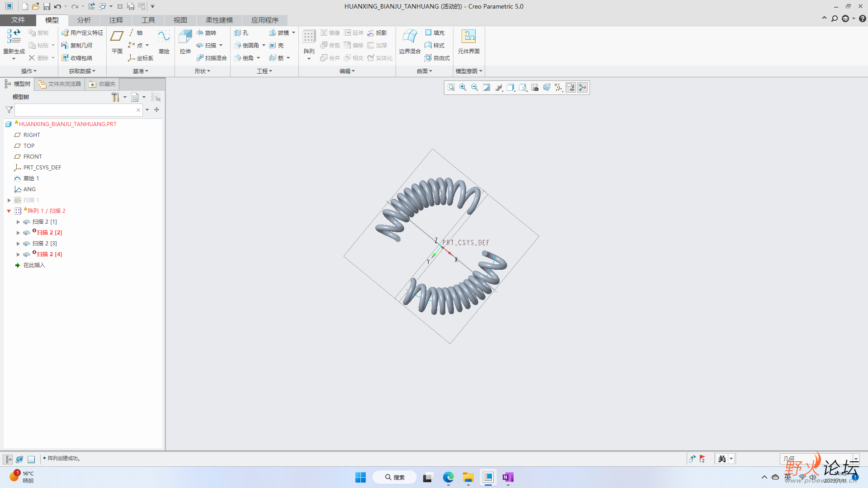
Task: Select the RIGHT datum plane in tree
Action: tap(32, 135)
